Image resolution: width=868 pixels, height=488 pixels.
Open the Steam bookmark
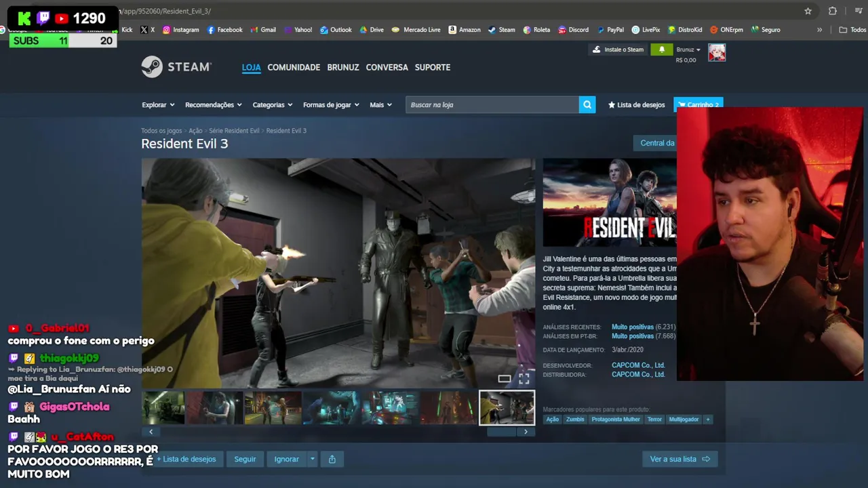coord(502,30)
